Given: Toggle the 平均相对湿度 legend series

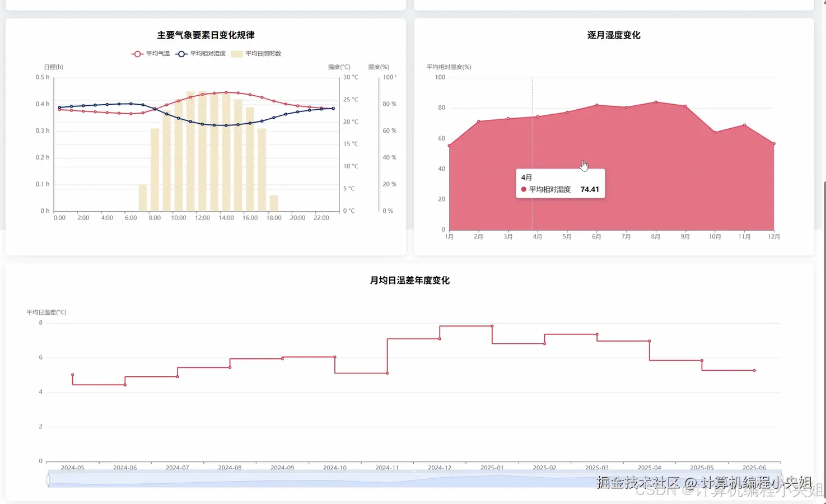Looking at the screenshot, I should click(x=200, y=54).
